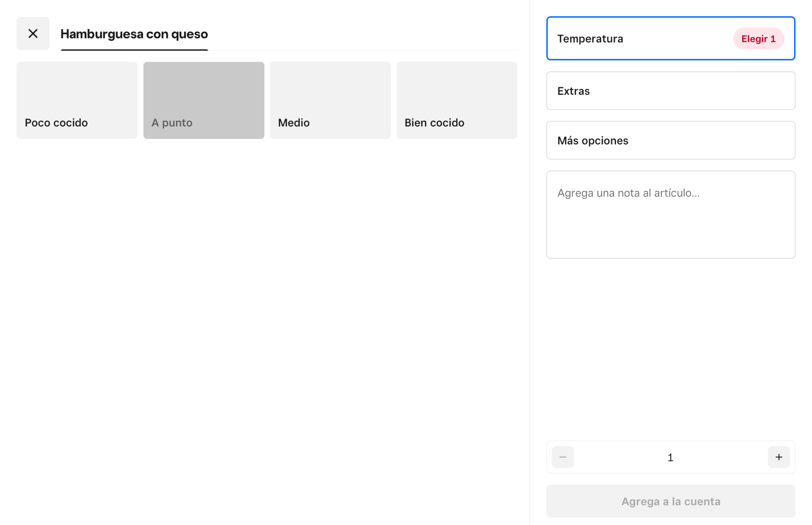Image resolution: width=812 pixels, height=525 pixels.
Task: Click the Hamburguesa con queso tab
Action: pos(134,34)
